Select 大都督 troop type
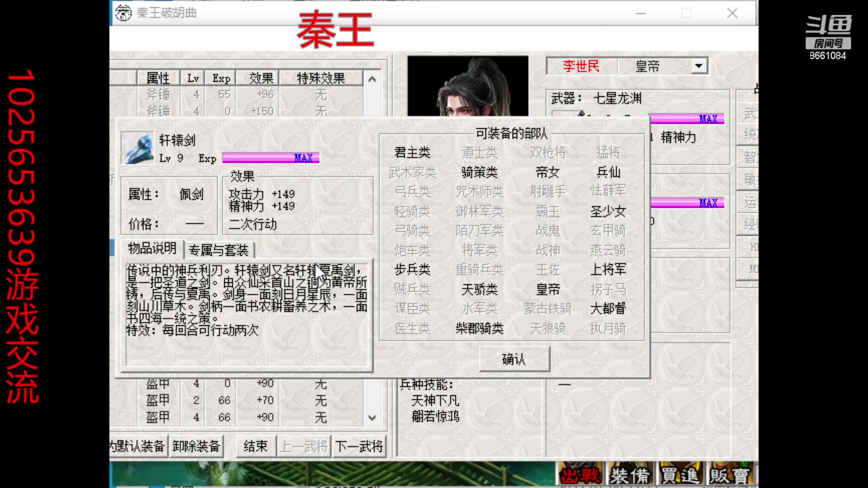This screenshot has width=868, height=488. [608, 309]
